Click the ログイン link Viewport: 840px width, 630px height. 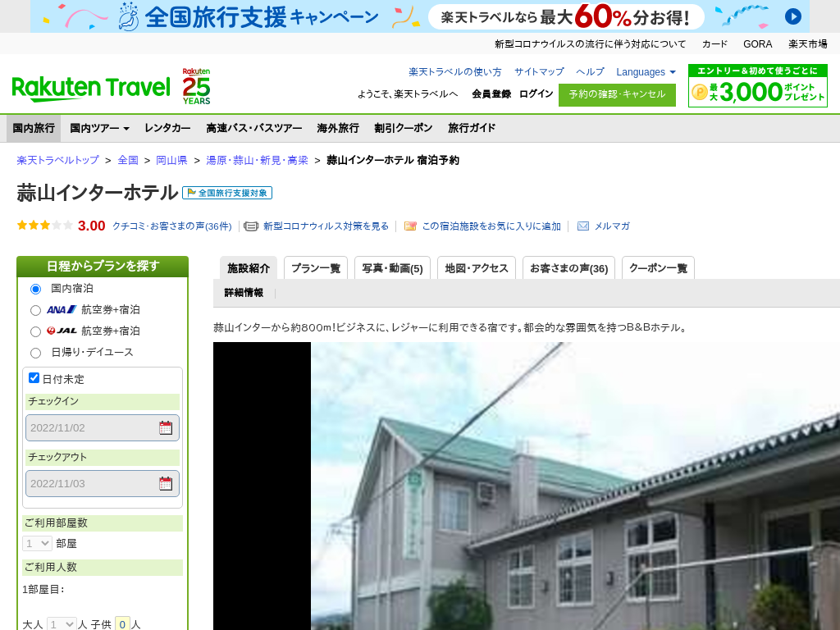coord(536,94)
